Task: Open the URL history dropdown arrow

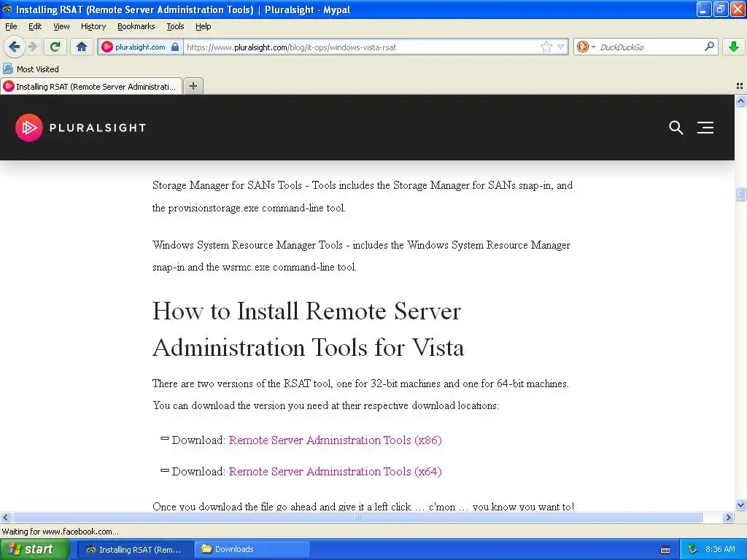Action: (561, 47)
